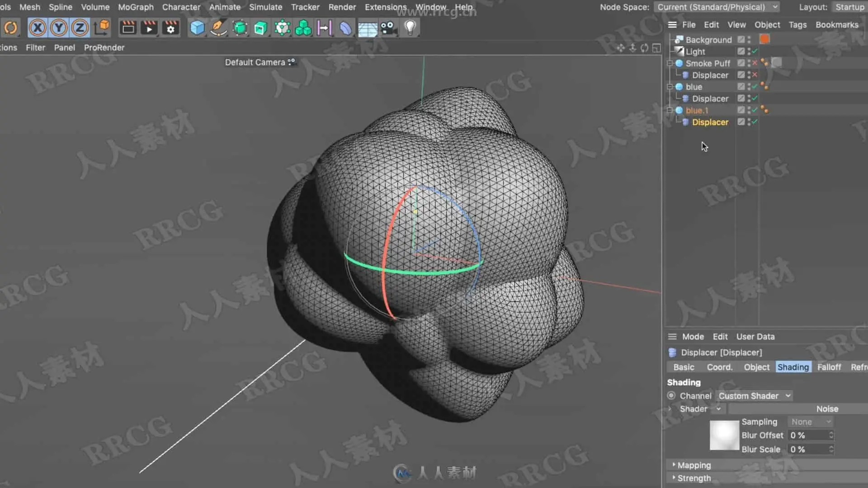Select the Light object in the tree

click(695, 52)
